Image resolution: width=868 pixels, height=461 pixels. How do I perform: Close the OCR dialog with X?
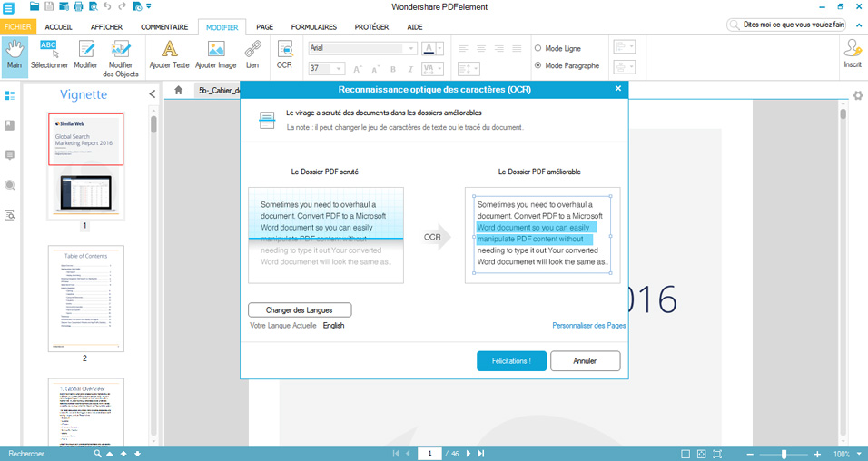click(x=618, y=89)
